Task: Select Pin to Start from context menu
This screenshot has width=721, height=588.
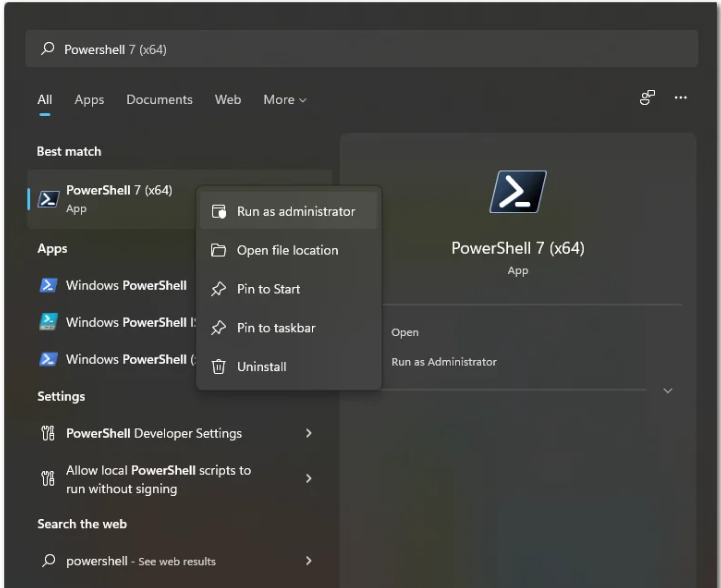Action: click(x=268, y=289)
